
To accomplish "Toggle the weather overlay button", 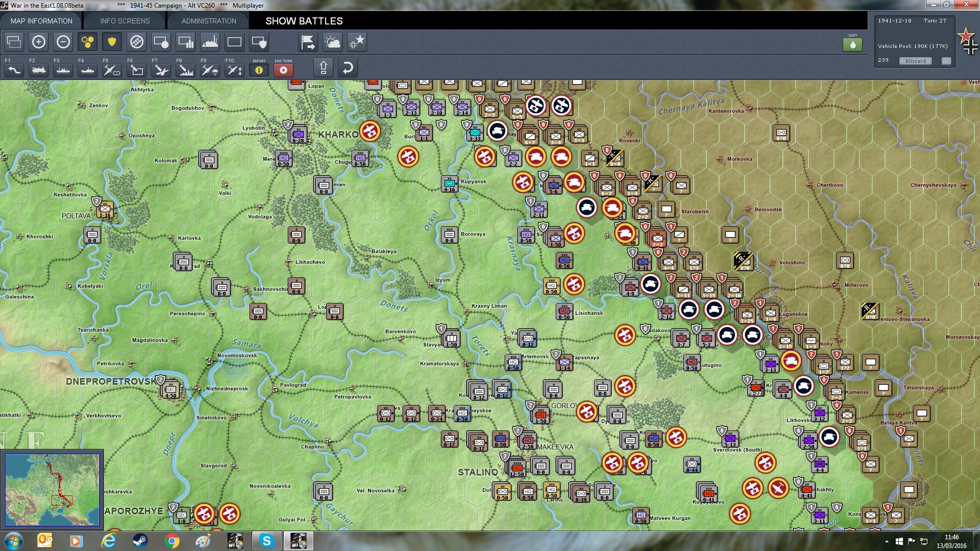I will [332, 42].
